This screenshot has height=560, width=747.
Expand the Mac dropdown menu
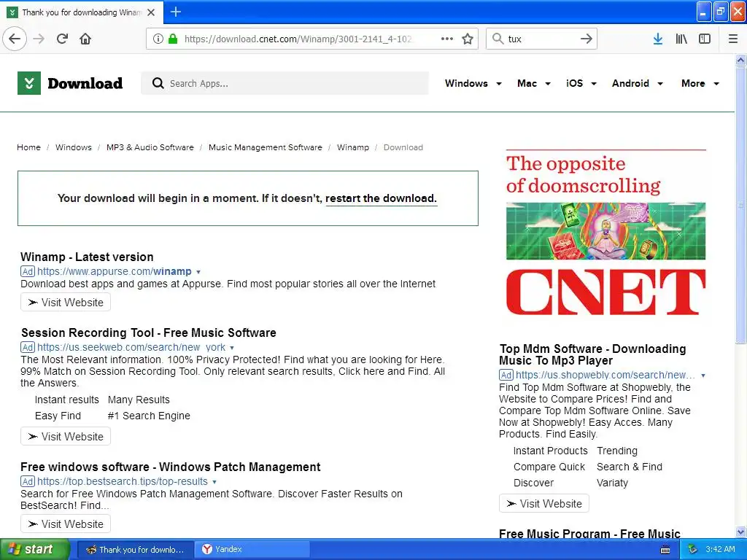(533, 83)
